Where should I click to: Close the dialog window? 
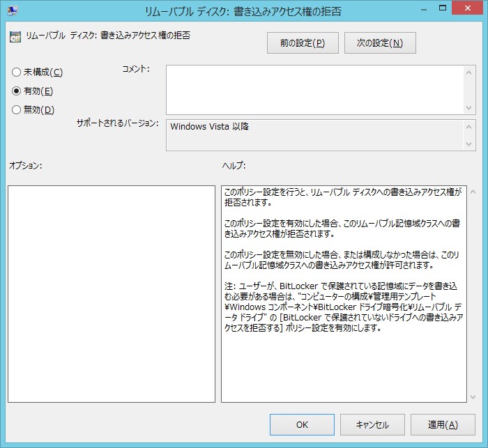pyautogui.click(x=468, y=8)
